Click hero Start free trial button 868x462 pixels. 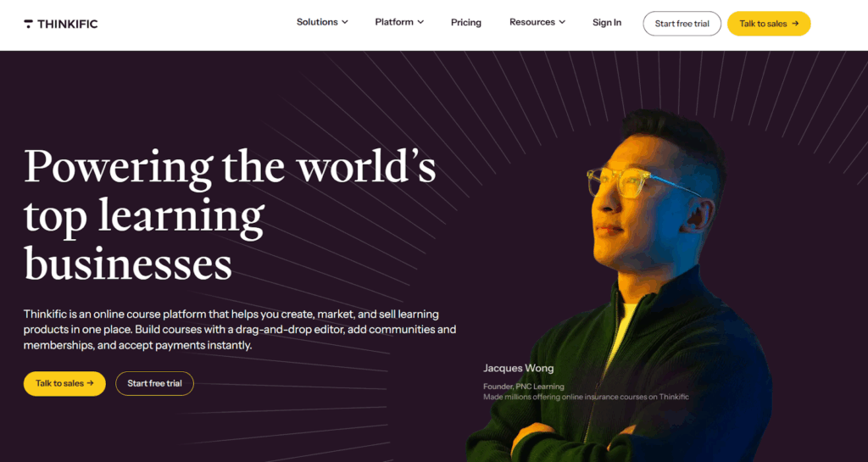coord(154,383)
